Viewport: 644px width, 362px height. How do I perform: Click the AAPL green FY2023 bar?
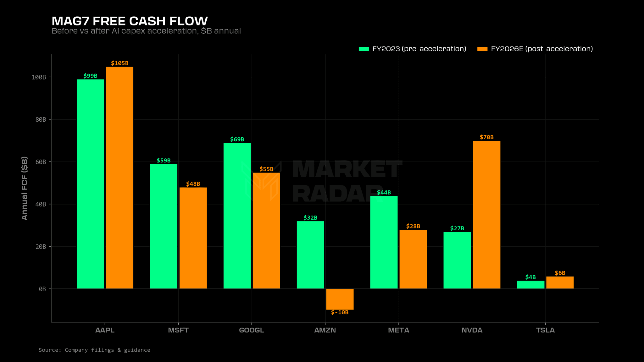click(90, 184)
